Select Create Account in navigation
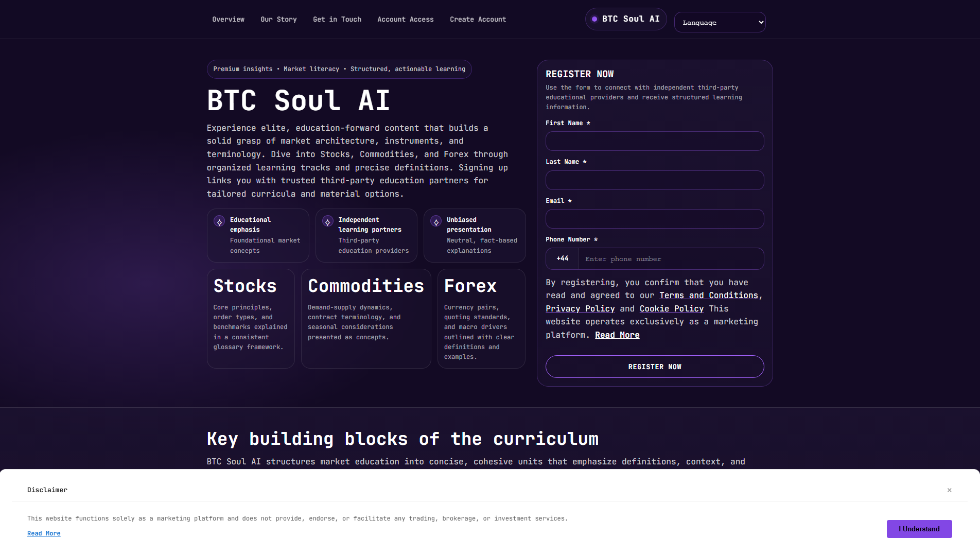 coord(478,20)
